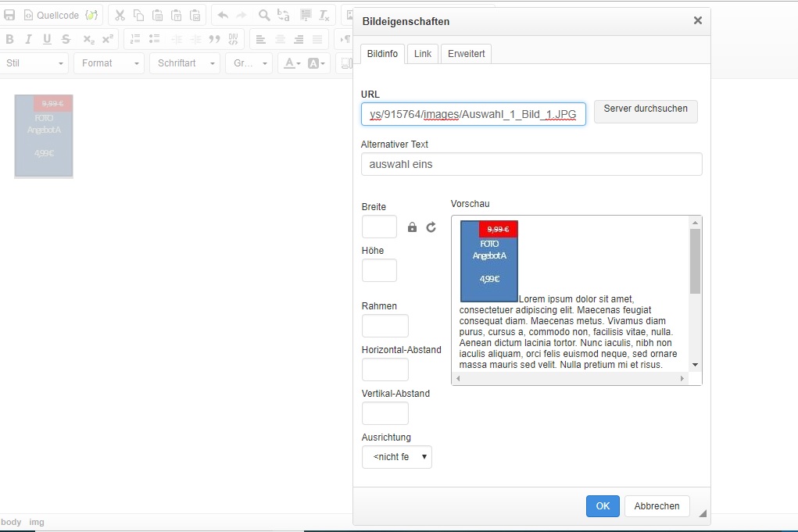
Task: Confirm the dialog with OK
Action: pos(603,506)
